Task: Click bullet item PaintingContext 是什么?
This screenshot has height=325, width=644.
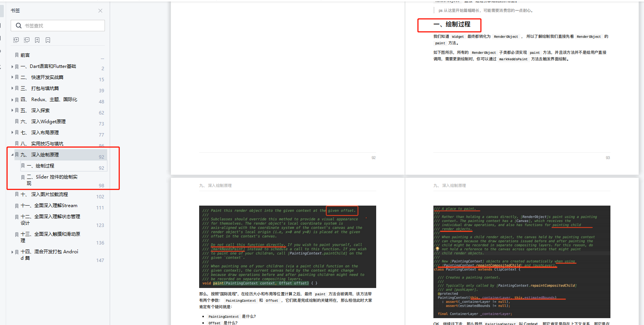Action: (232, 317)
